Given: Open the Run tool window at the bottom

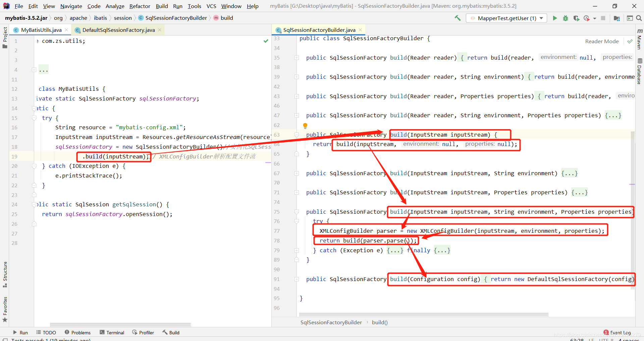Looking at the screenshot, I should (20, 332).
